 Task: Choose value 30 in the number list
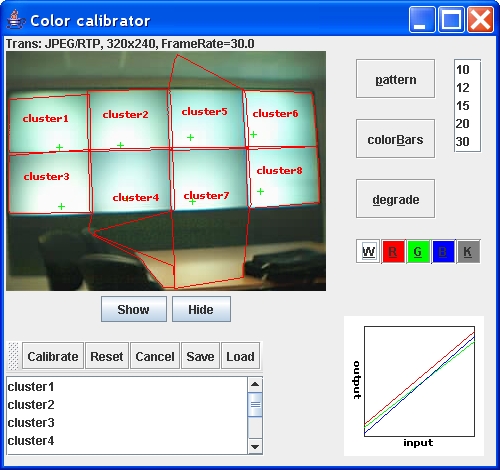coord(467,142)
